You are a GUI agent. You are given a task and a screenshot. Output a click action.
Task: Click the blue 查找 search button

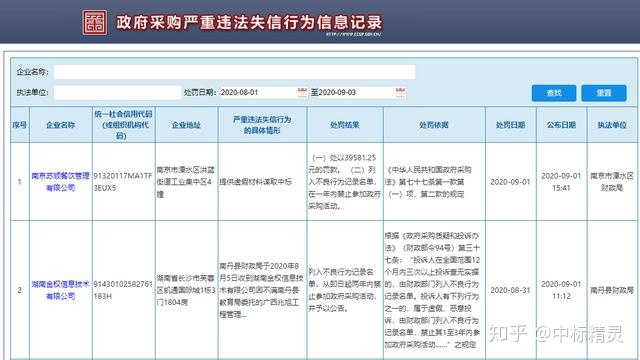(x=554, y=93)
